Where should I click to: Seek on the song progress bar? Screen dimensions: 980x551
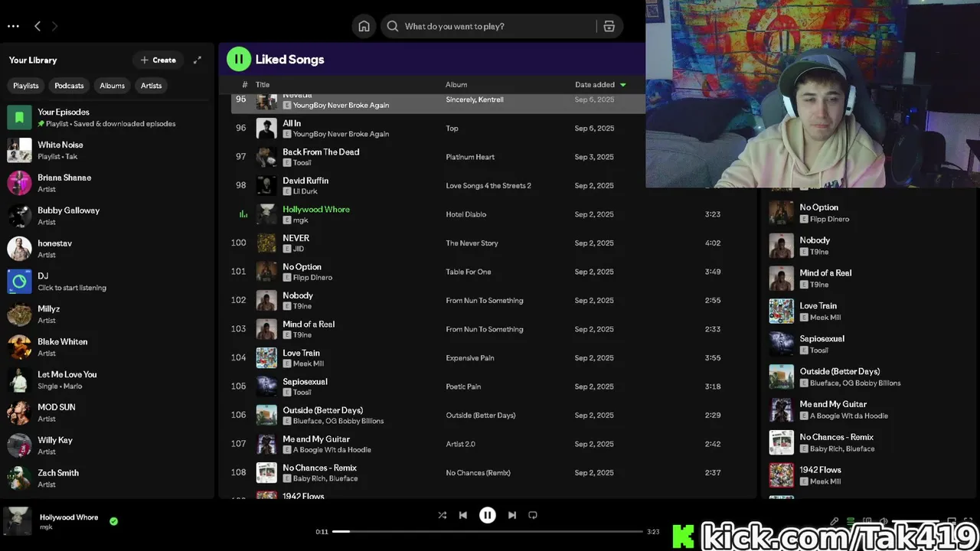click(x=487, y=531)
